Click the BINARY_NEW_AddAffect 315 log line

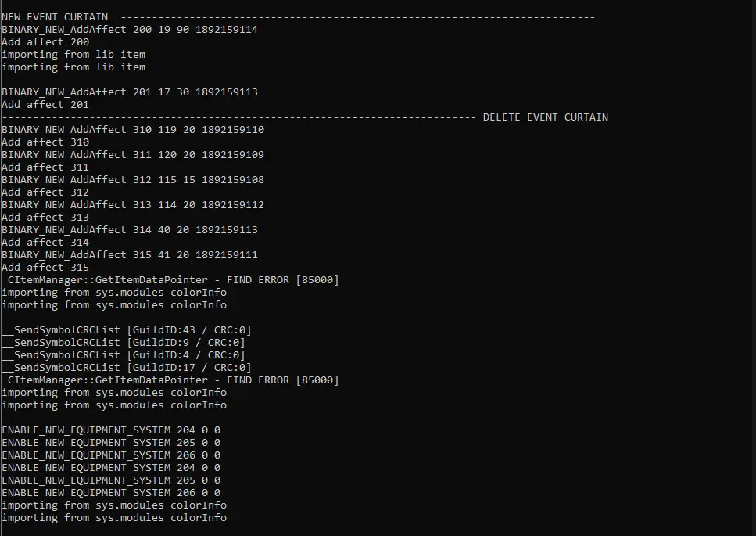coord(129,255)
